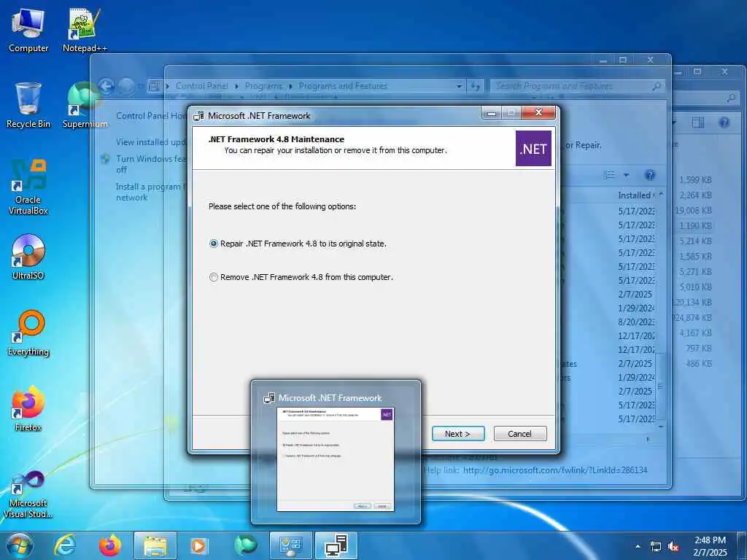This screenshot has width=747, height=560.
Task: Select the Microsoft Visual Studio desktop shortcut
Action: click(28, 494)
